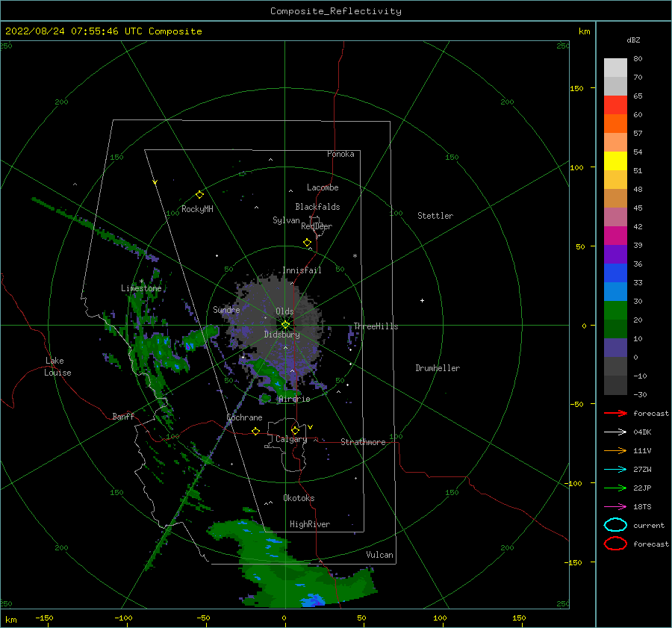672x628 pixels.
Task: Click the Okotoks label
Action: pos(299,499)
